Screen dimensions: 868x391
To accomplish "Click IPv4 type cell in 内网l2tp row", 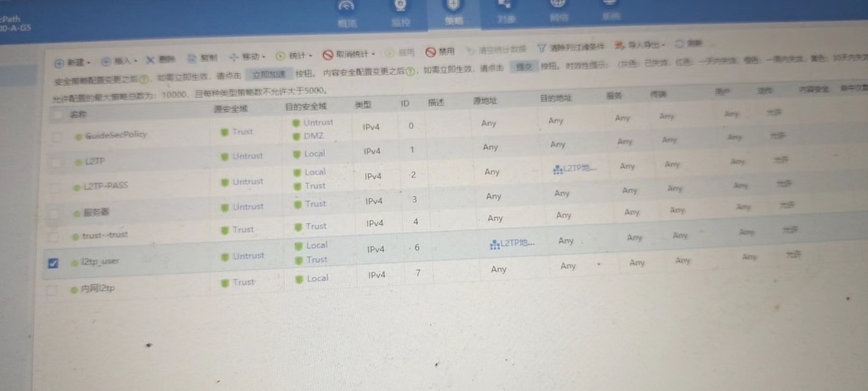I will (x=377, y=275).
